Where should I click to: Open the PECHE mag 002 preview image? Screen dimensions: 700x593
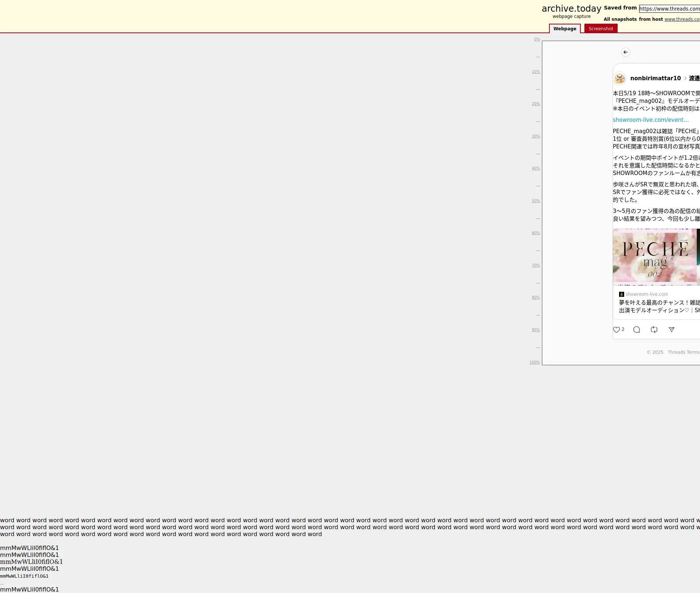click(x=655, y=257)
